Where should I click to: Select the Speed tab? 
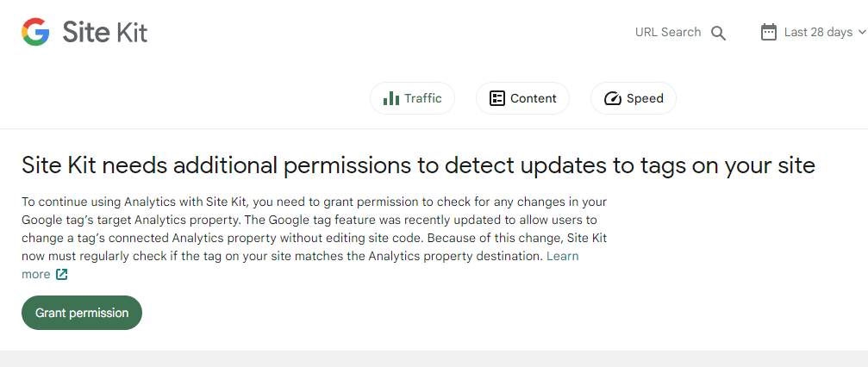click(x=634, y=98)
